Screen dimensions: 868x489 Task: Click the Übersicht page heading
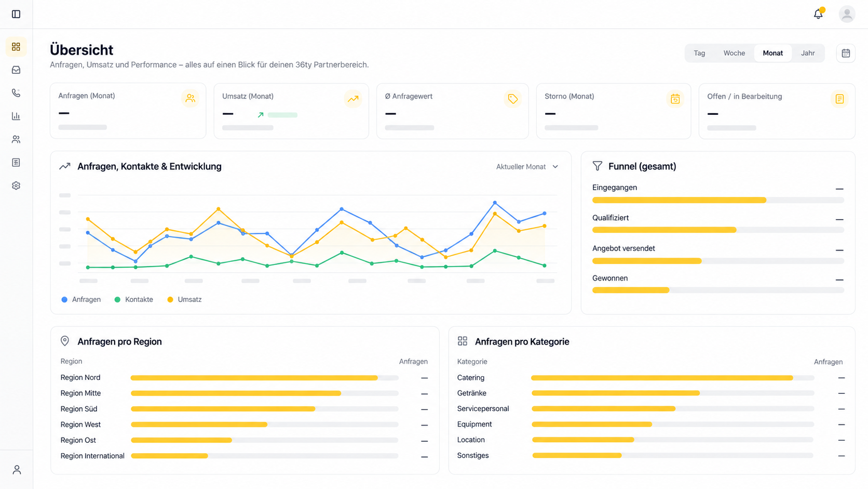tap(82, 50)
